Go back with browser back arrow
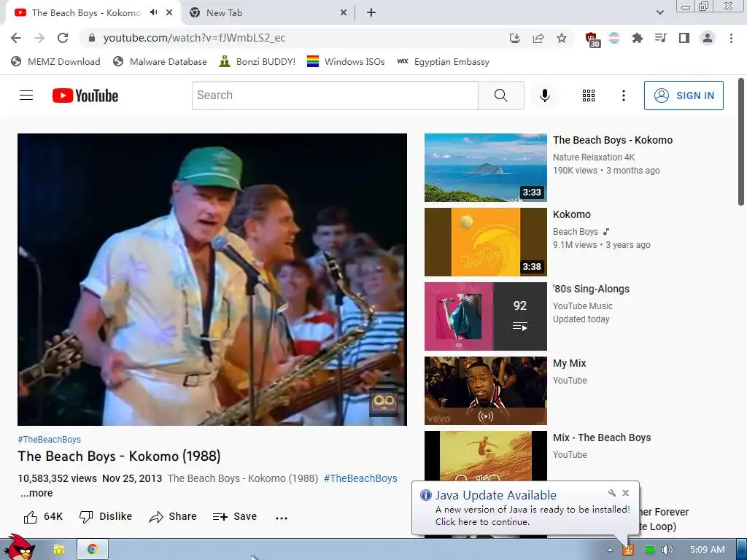 (x=16, y=38)
